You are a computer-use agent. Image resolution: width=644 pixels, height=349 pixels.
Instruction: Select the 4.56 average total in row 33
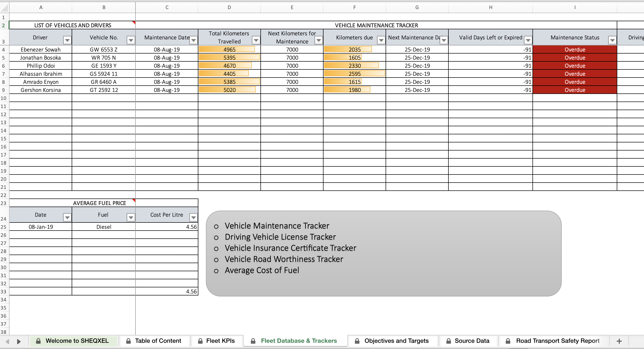(167, 291)
